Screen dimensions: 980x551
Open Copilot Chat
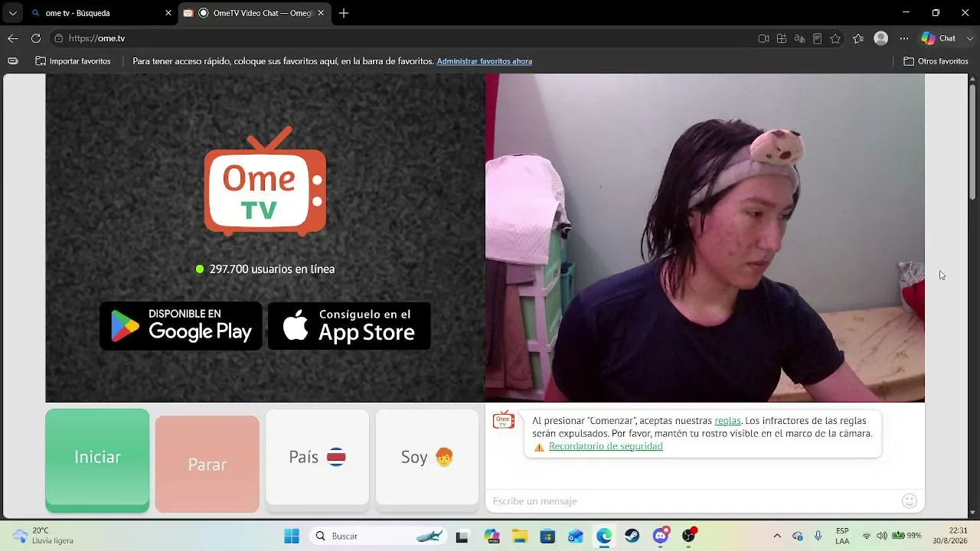click(x=939, y=38)
